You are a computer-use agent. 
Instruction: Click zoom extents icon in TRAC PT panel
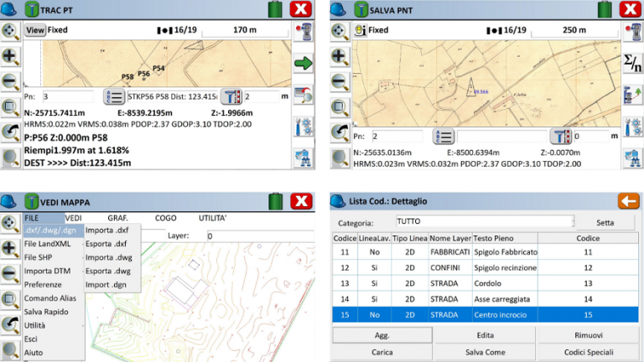11,32
